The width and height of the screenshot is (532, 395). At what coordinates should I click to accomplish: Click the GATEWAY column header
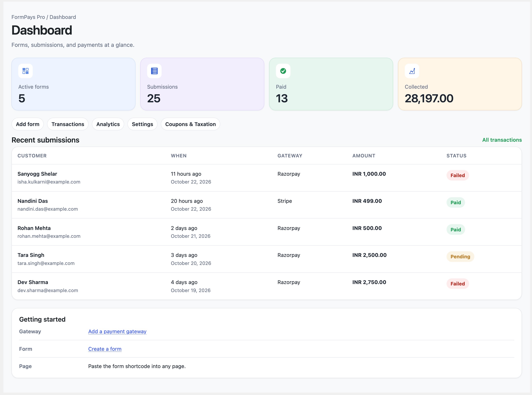290,156
